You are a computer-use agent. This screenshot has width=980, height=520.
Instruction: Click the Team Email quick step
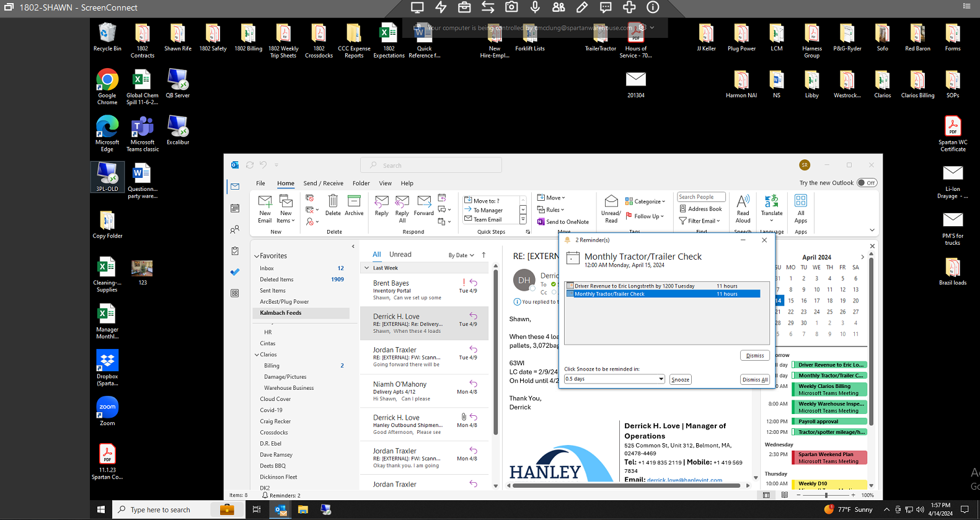click(488, 219)
